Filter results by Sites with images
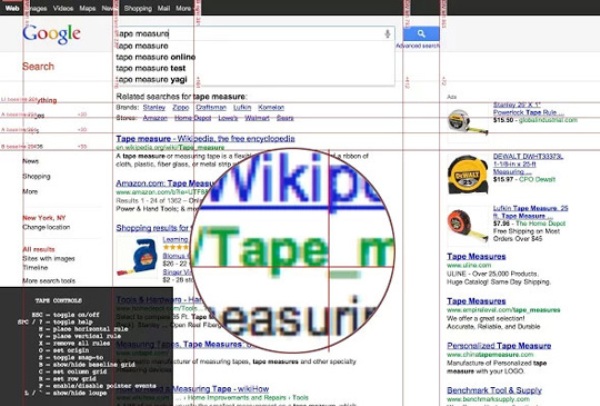 (50, 259)
